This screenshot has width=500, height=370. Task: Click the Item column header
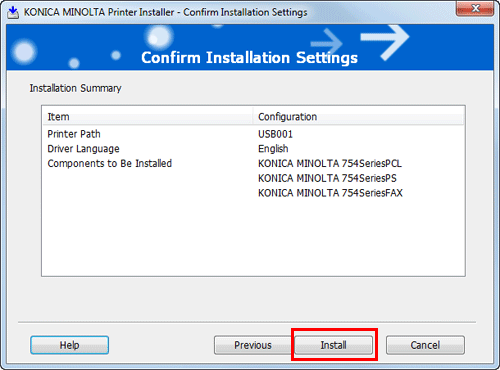click(x=148, y=117)
